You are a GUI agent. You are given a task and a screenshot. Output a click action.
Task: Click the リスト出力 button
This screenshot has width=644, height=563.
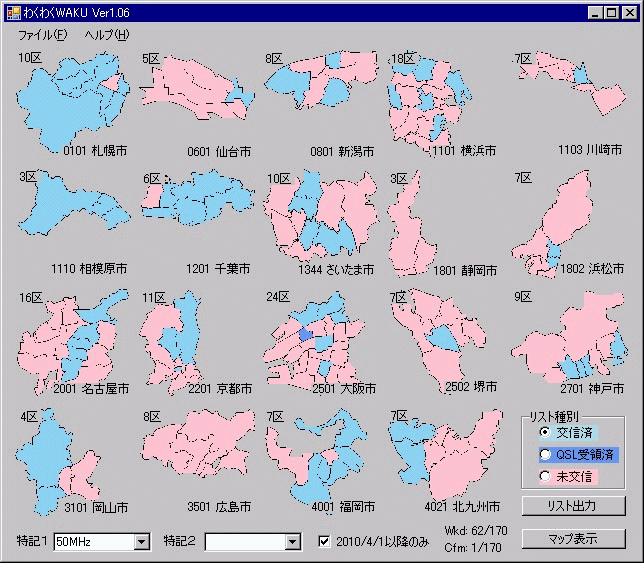574,506
